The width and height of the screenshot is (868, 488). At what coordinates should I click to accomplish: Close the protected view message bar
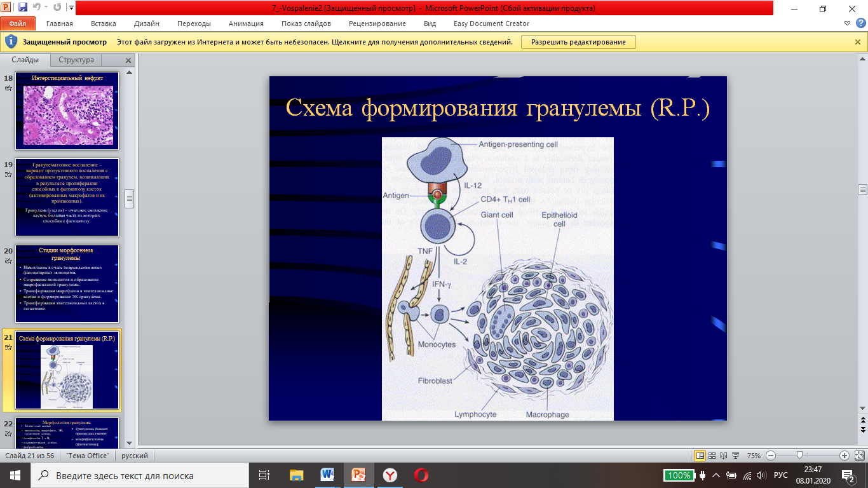[858, 42]
